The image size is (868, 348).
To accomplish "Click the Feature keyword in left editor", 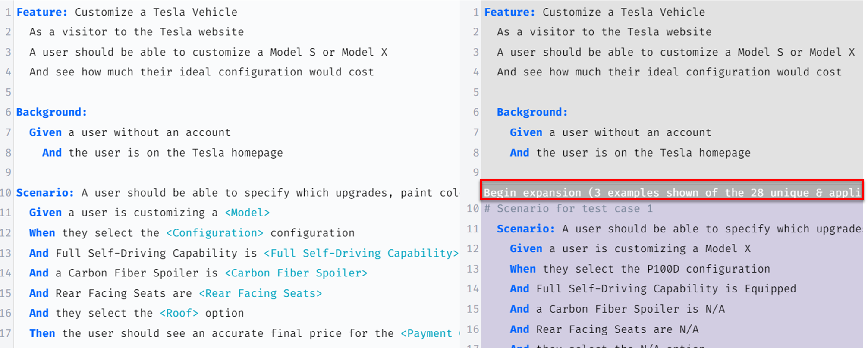I will (42, 12).
